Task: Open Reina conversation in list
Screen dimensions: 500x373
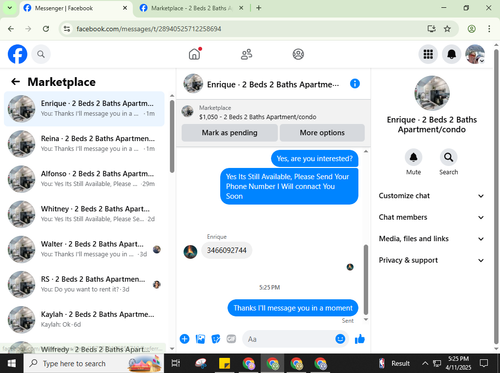Action: 84,144
